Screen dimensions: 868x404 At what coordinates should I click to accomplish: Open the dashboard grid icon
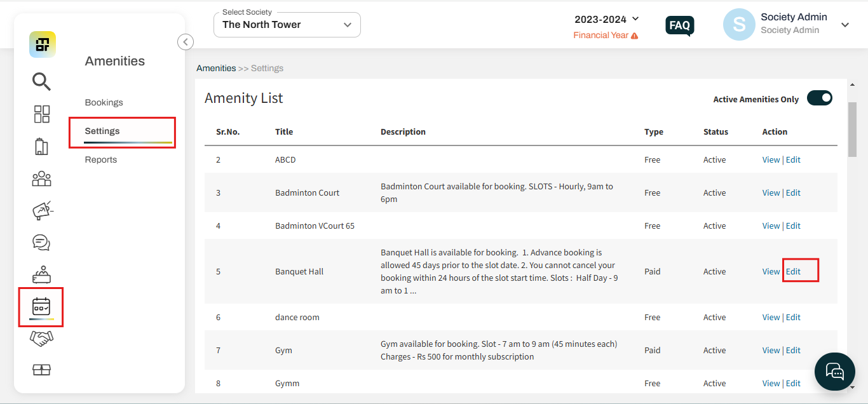click(41, 114)
